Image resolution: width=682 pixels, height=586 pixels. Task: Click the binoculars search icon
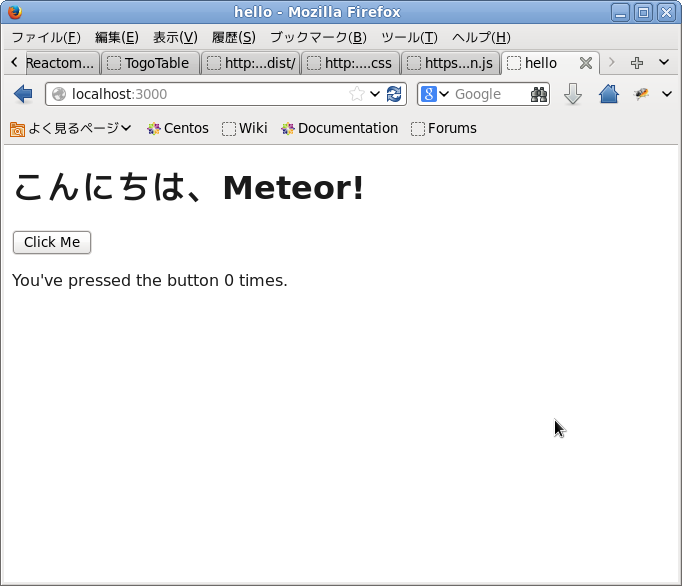point(538,94)
